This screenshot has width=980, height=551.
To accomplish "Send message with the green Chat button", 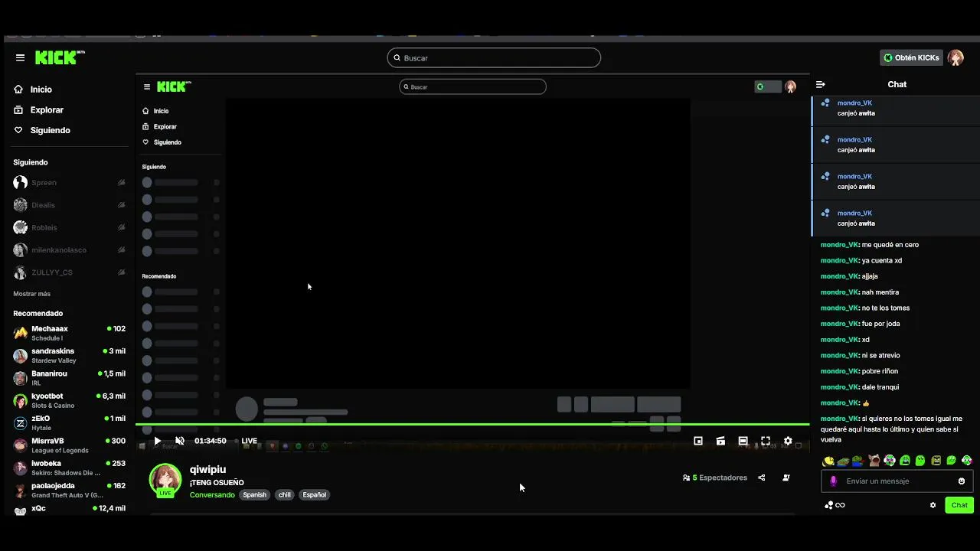I will tap(959, 505).
